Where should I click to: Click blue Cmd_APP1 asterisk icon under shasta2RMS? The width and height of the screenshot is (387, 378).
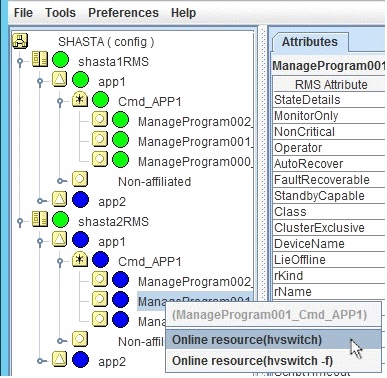pos(80,260)
